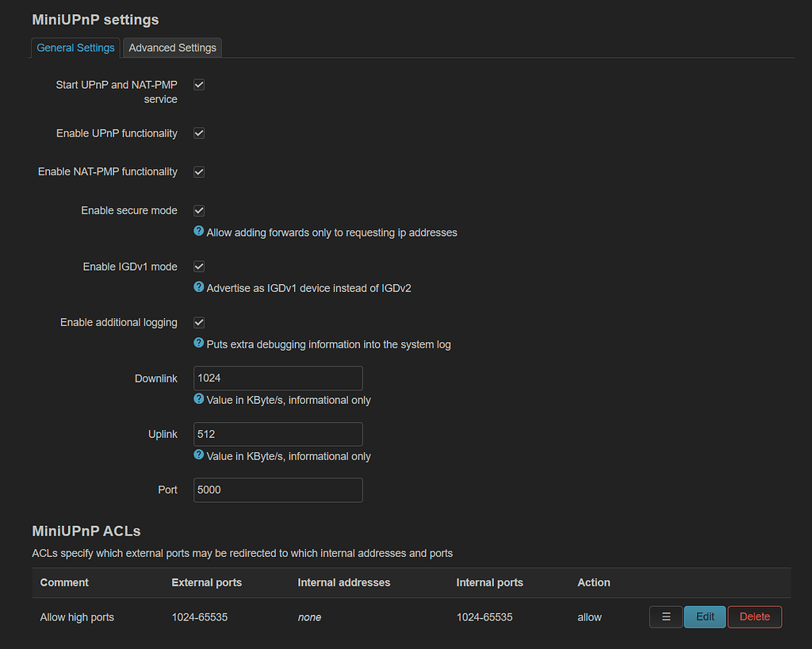Viewport: 812px width, 649px height.
Task: Open the row options icon beside the Edit button
Action: (665, 616)
